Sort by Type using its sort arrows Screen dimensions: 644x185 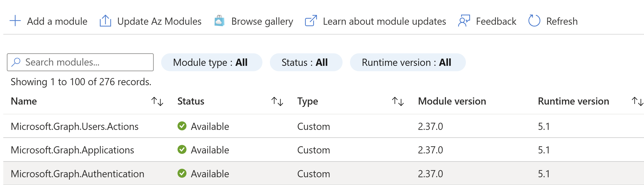(398, 101)
